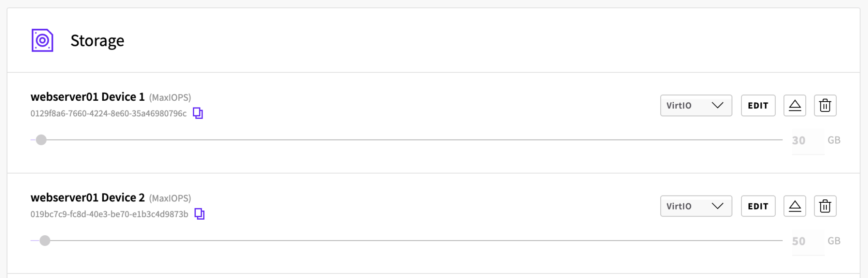
Task: Click EDIT for webserver01 Device 2
Action: pyautogui.click(x=758, y=206)
